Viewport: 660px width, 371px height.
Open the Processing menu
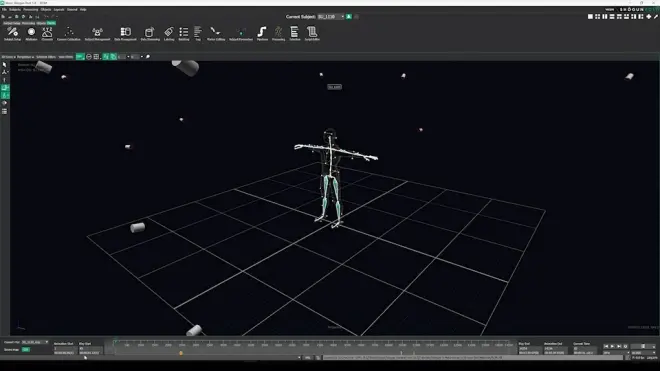30,9
